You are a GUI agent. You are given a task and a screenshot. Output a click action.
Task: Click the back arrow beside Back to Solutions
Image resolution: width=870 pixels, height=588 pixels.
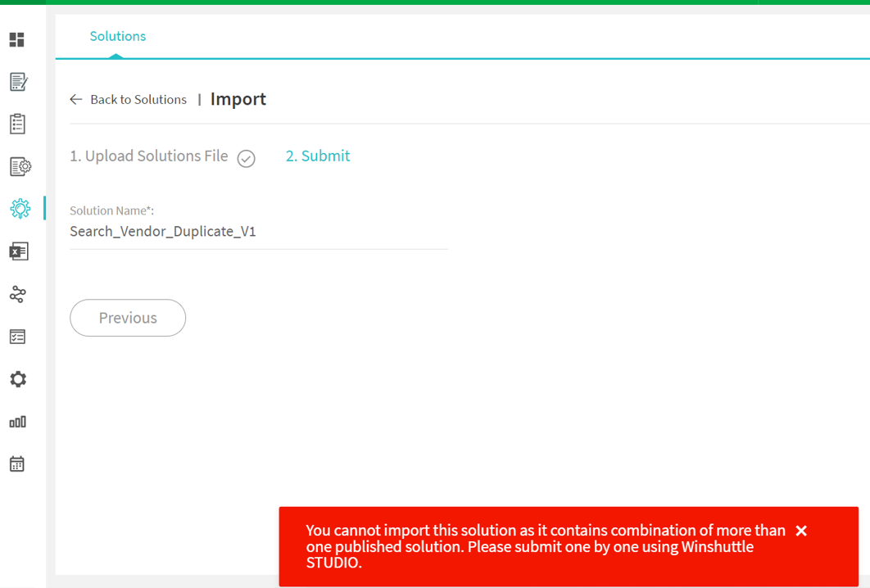pos(76,99)
